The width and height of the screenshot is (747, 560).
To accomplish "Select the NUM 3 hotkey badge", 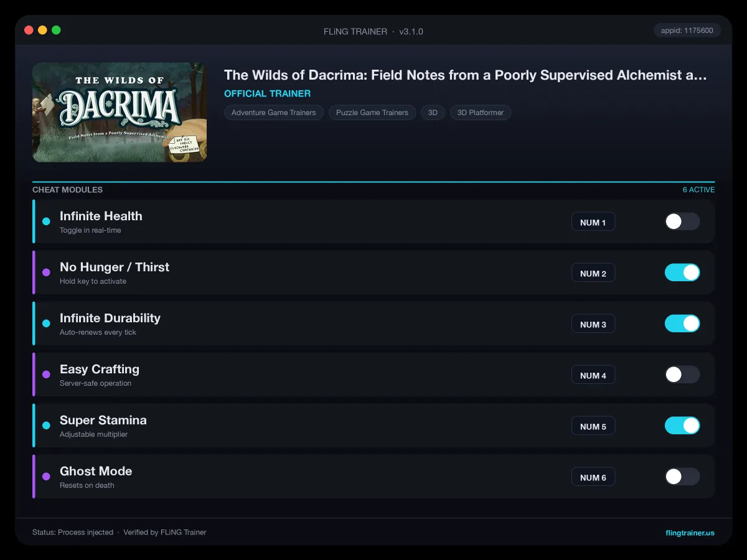I will coord(593,324).
